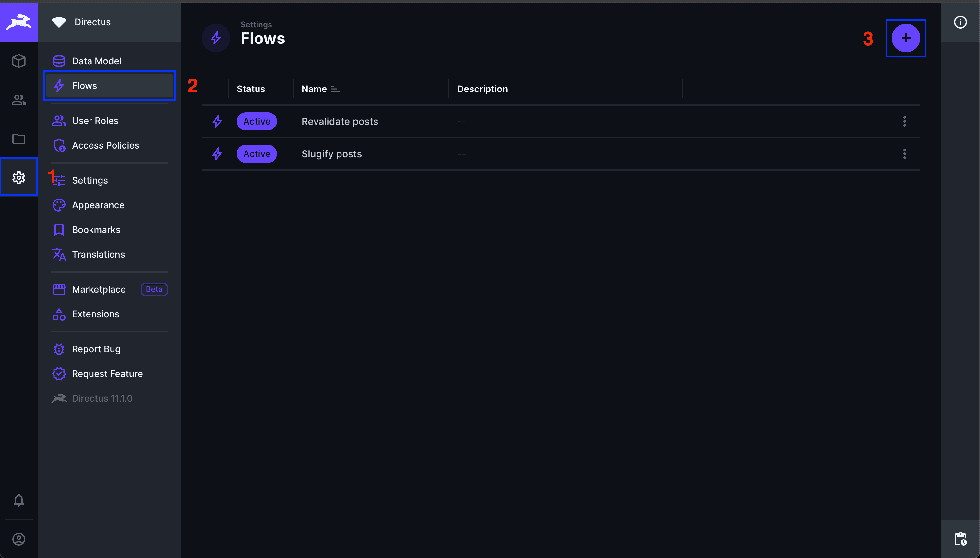The width and height of the screenshot is (980, 558).
Task: Click the Translations icon in sidebar
Action: tap(59, 254)
